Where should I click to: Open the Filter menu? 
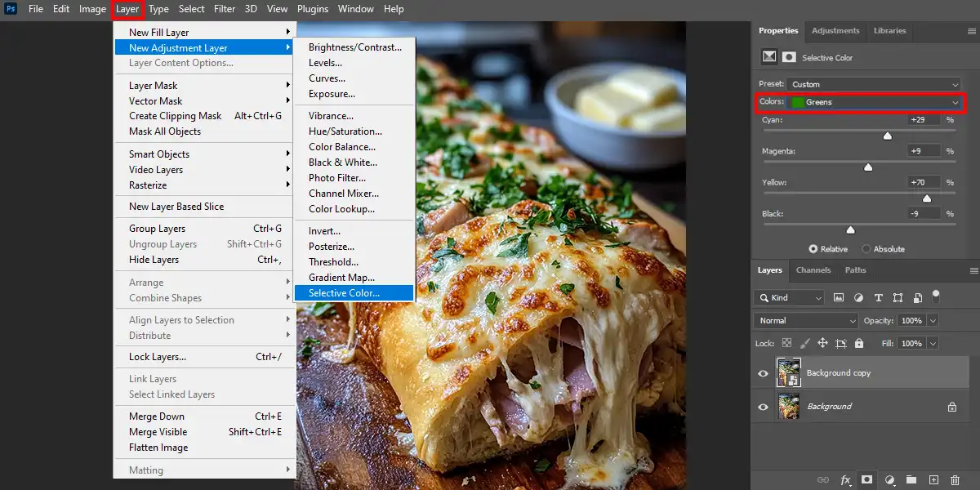click(x=224, y=9)
